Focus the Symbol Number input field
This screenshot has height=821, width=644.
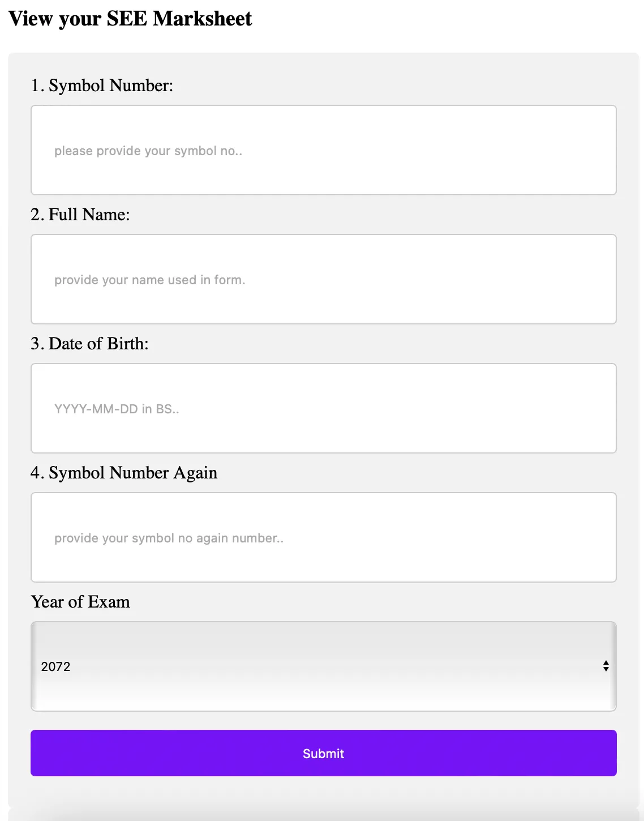[323, 150]
